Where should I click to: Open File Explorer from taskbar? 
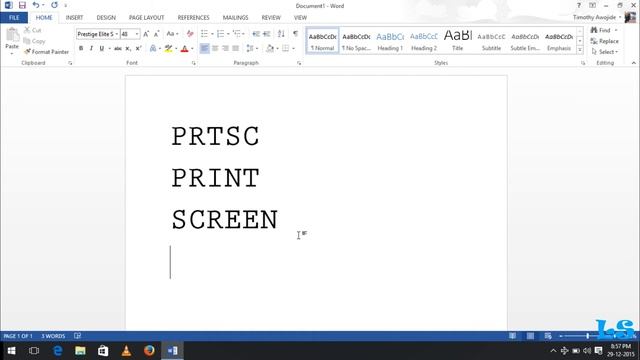tap(80, 351)
